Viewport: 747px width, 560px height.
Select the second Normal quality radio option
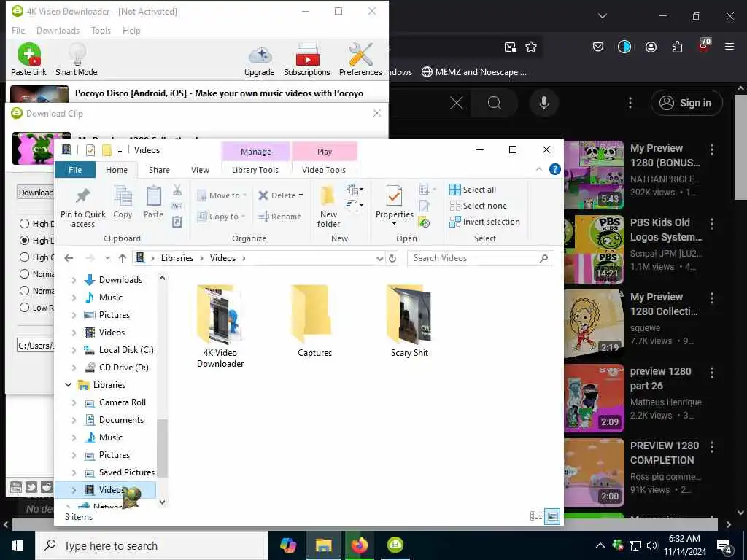tap(24, 290)
